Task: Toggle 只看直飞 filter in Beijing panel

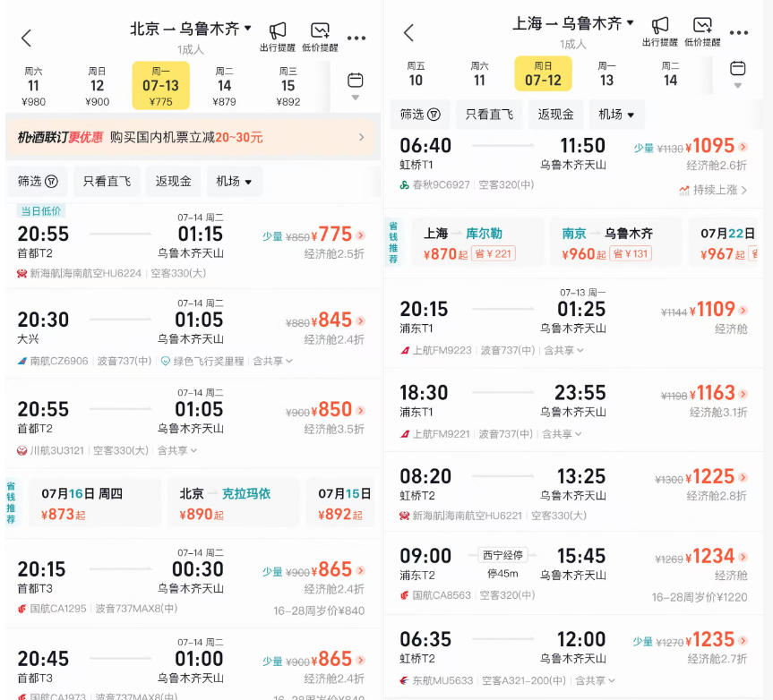Action: (x=107, y=182)
